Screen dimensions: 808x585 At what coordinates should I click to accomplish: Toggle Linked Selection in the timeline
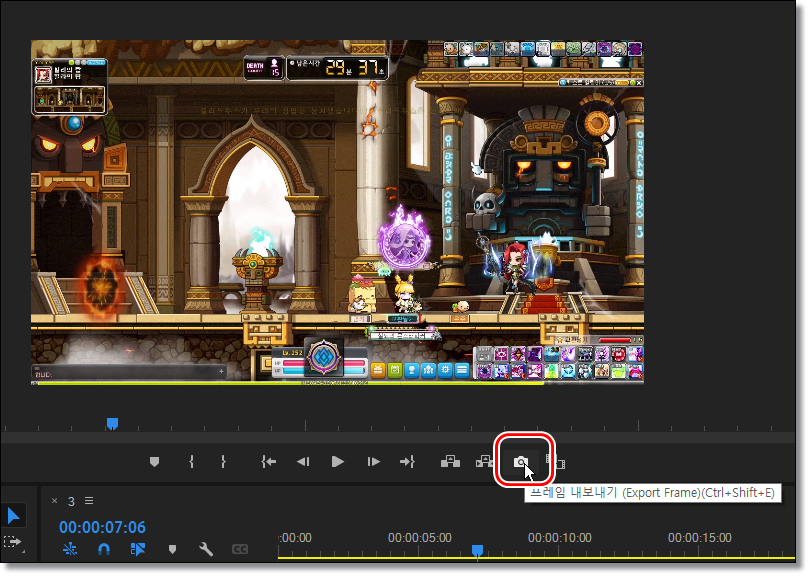pos(138,549)
